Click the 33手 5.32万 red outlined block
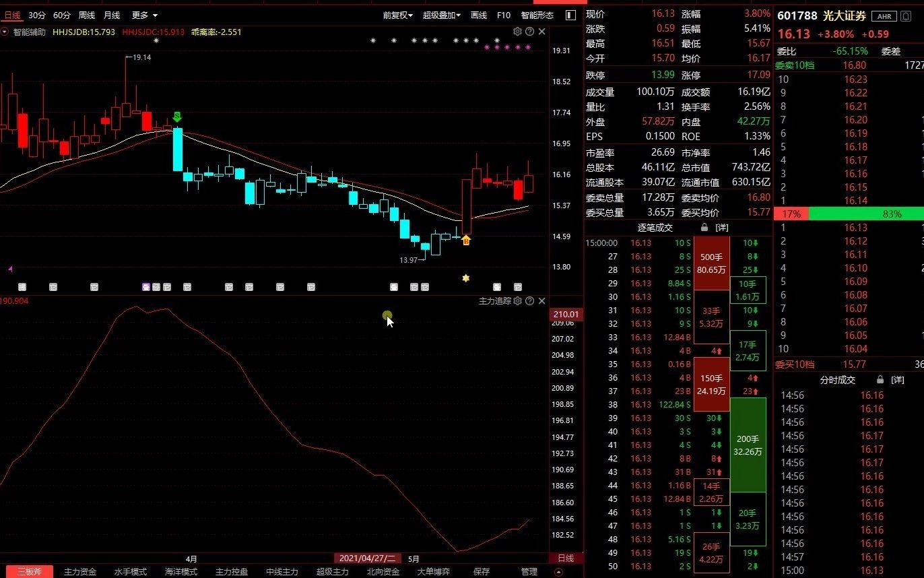Screen dimensions: 924x578 tap(711, 317)
